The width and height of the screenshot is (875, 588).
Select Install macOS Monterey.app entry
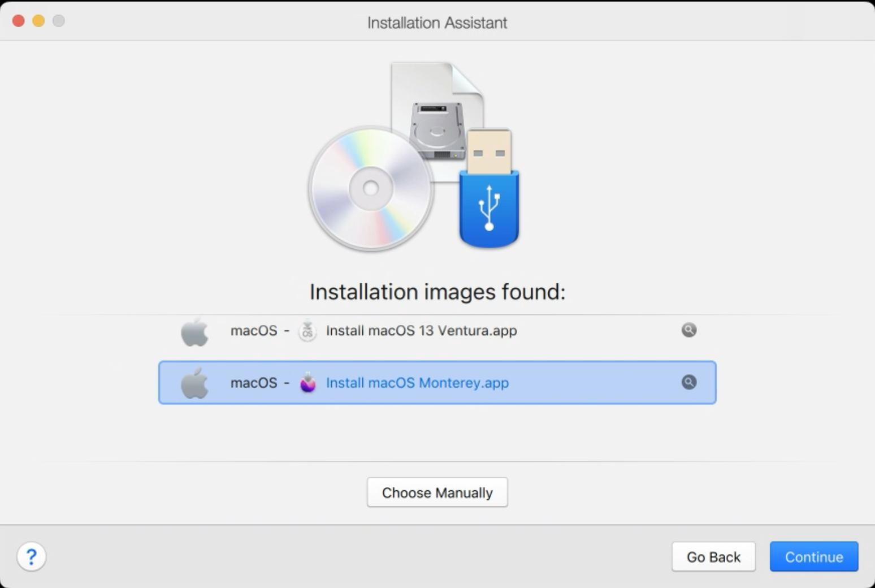click(x=417, y=383)
